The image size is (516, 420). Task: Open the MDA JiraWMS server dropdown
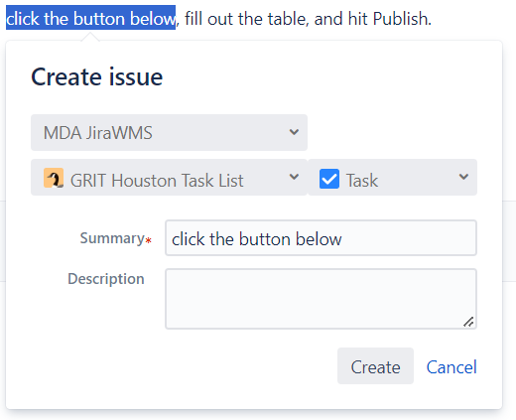point(169,132)
